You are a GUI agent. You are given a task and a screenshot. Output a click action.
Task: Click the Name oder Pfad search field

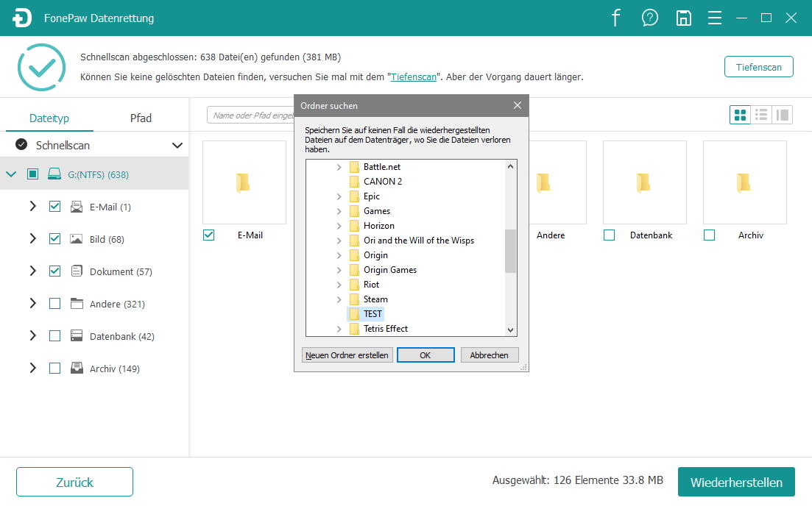(250, 115)
